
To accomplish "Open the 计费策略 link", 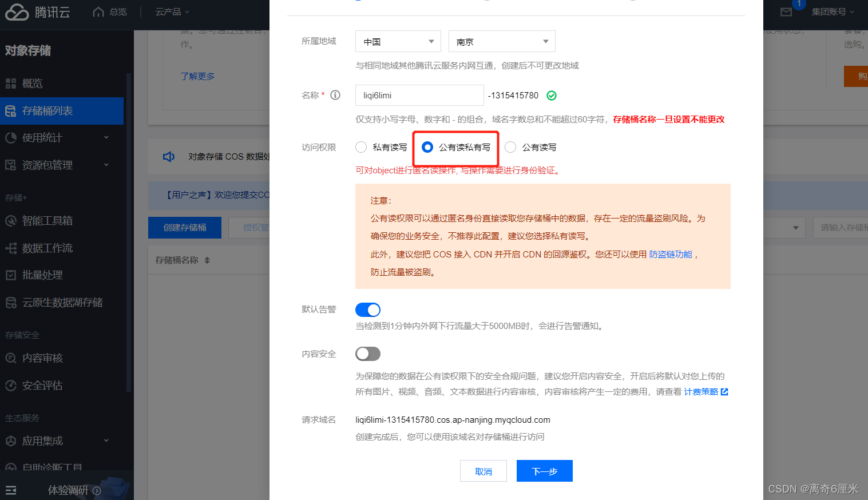I will [x=701, y=392].
